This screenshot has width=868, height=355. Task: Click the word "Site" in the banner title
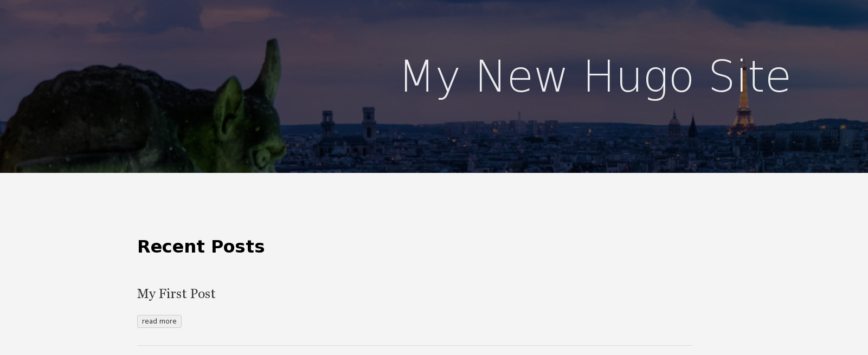click(750, 77)
